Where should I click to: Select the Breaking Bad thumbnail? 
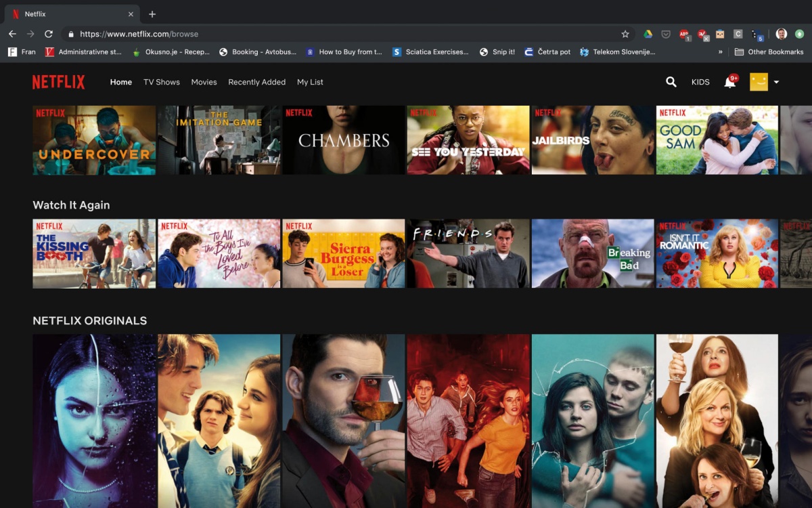[593, 253]
